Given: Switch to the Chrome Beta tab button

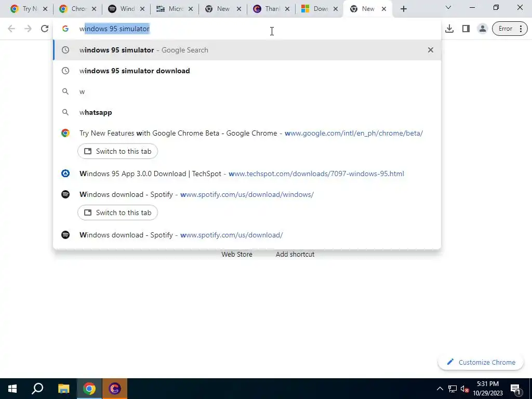Looking at the screenshot, I should pyautogui.click(x=117, y=151).
